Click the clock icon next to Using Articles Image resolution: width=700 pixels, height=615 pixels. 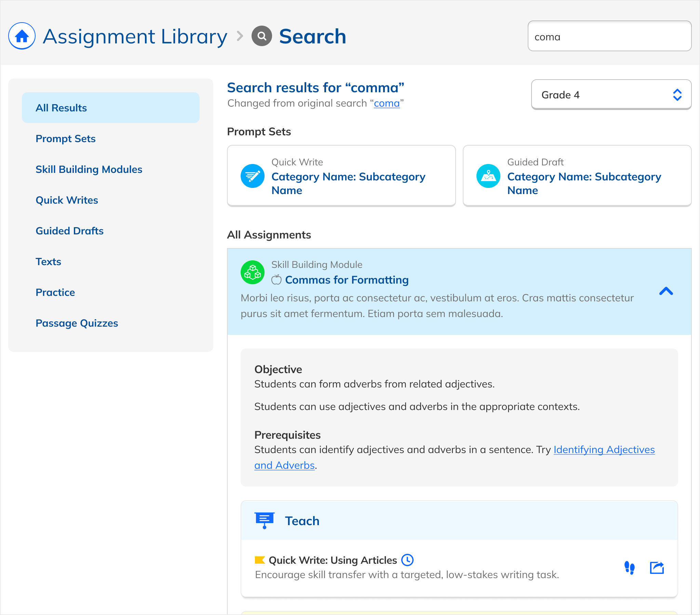pos(407,560)
